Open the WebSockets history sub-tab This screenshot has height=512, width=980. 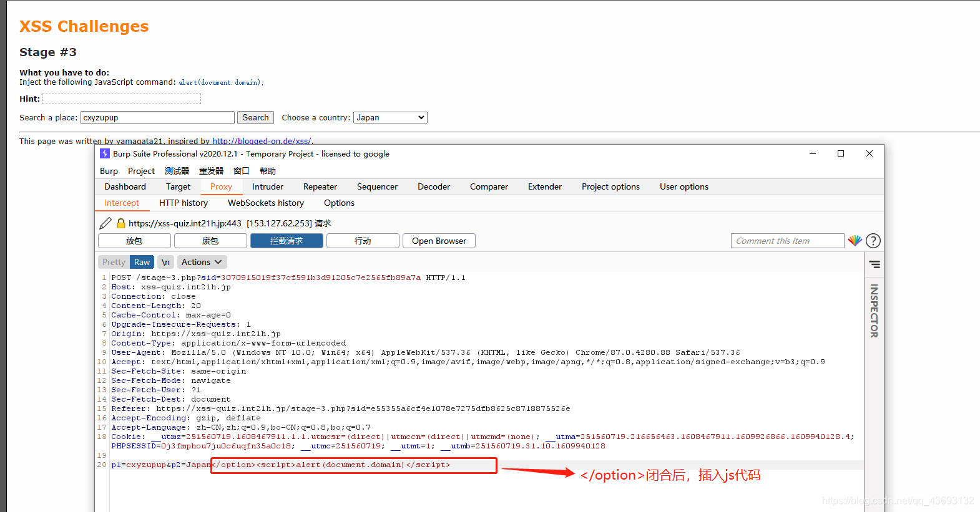(266, 203)
